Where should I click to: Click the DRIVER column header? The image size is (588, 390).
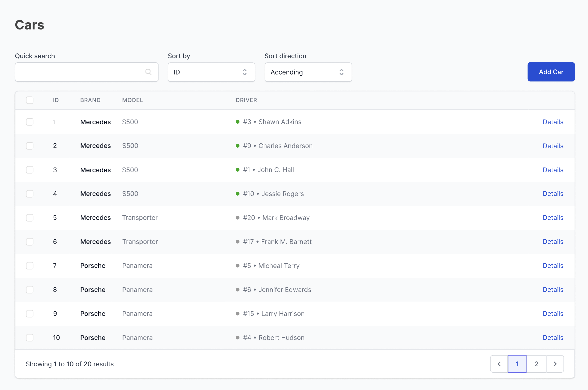[x=246, y=100]
